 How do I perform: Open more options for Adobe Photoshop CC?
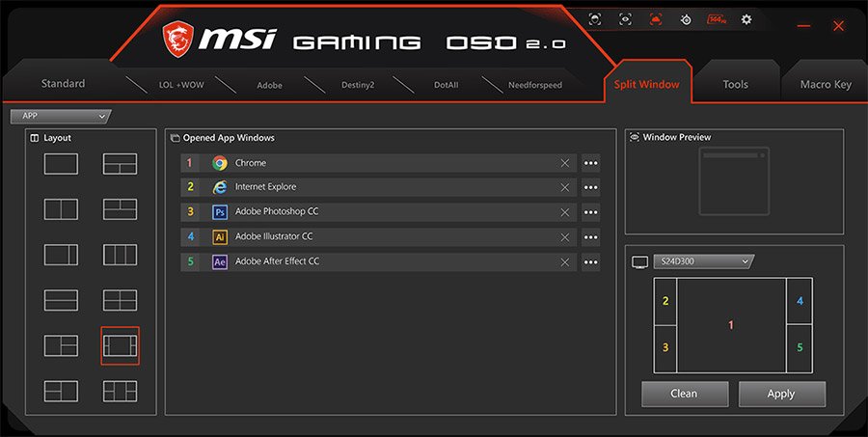pyautogui.click(x=590, y=212)
